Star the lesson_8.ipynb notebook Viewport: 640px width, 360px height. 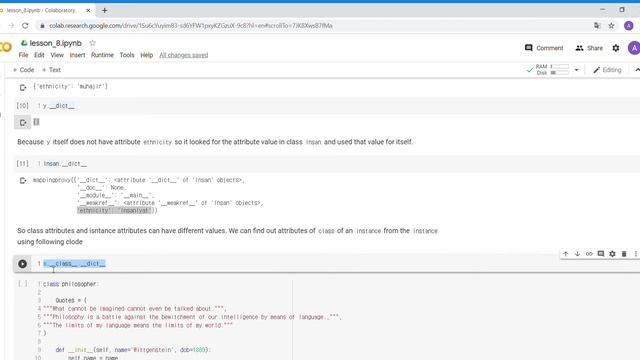coord(93,43)
